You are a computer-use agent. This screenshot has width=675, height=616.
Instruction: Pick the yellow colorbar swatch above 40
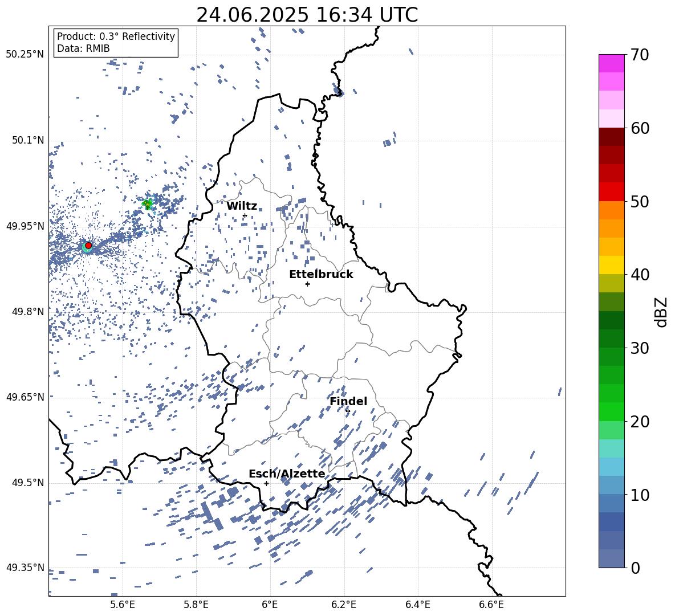pyautogui.click(x=611, y=265)
